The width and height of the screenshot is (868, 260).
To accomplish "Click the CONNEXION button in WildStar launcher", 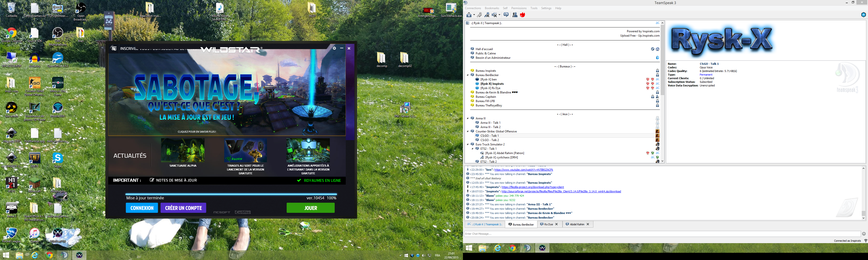I will click(142, 208).
